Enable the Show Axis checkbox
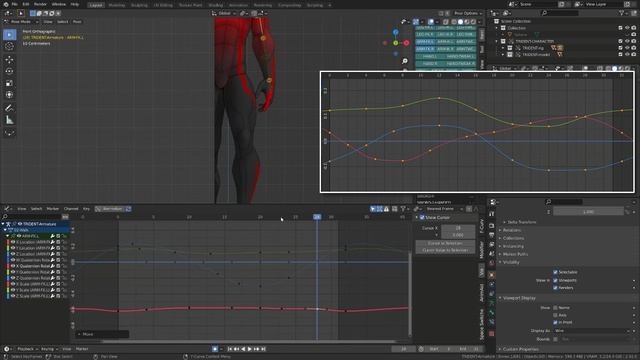The width and height of the screenshot is (640, 360). click(x=555, y=315)
